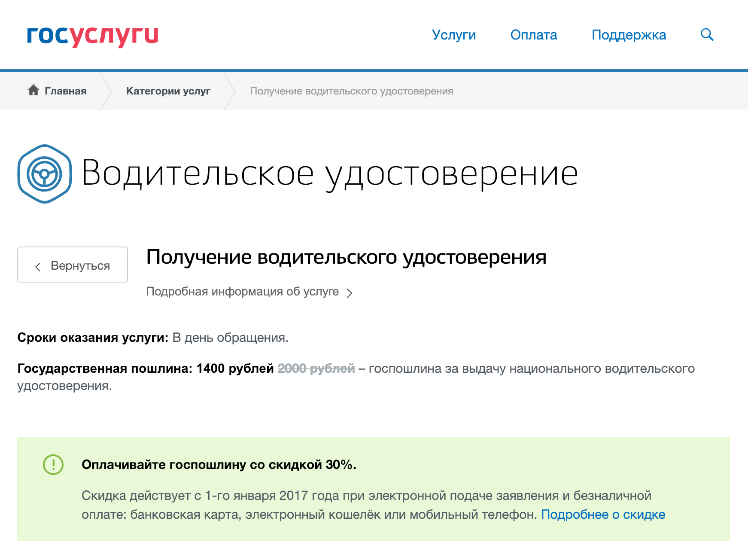Screen dimensions: 748x560
Task: Open the Оплата section
Action: pyautogui.click(x=533, y=35)
